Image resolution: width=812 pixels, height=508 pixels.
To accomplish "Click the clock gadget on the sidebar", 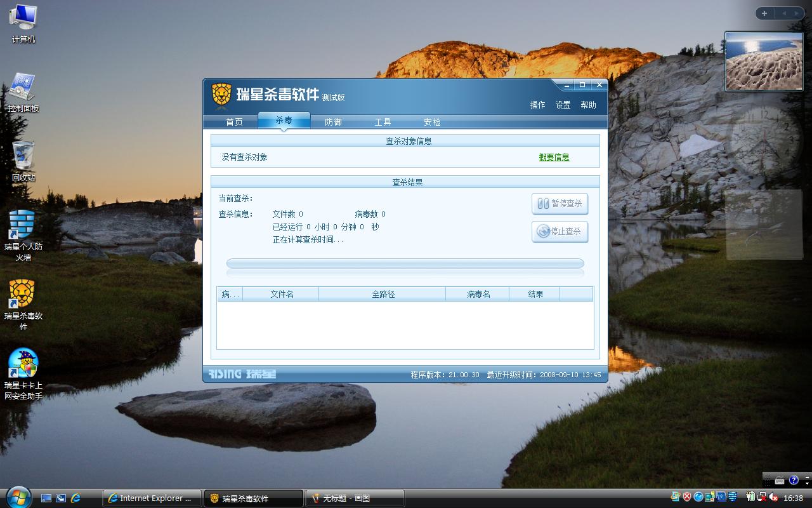I will click(x=763, y=141).
